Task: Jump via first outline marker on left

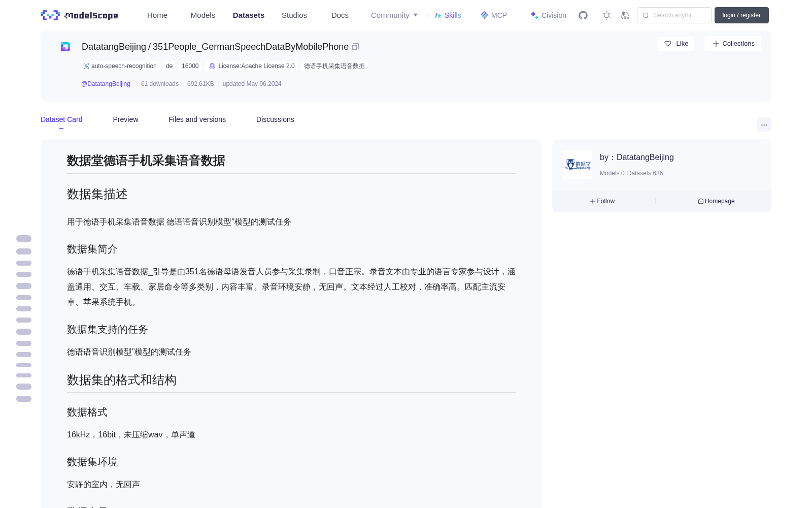Action: [x=24, y=239]
